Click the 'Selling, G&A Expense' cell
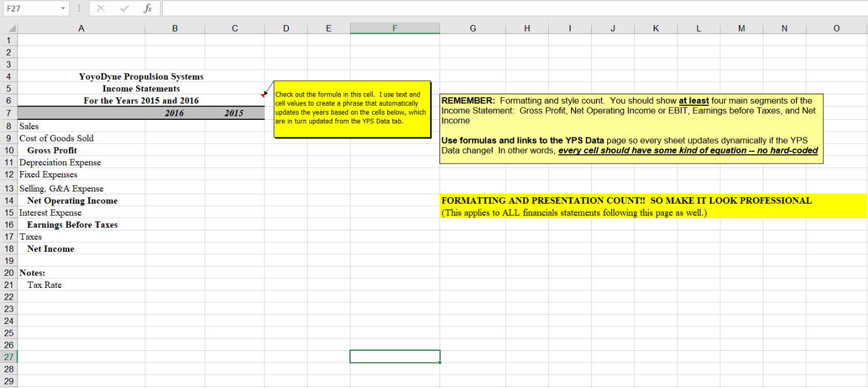 (x=81, y=188)
